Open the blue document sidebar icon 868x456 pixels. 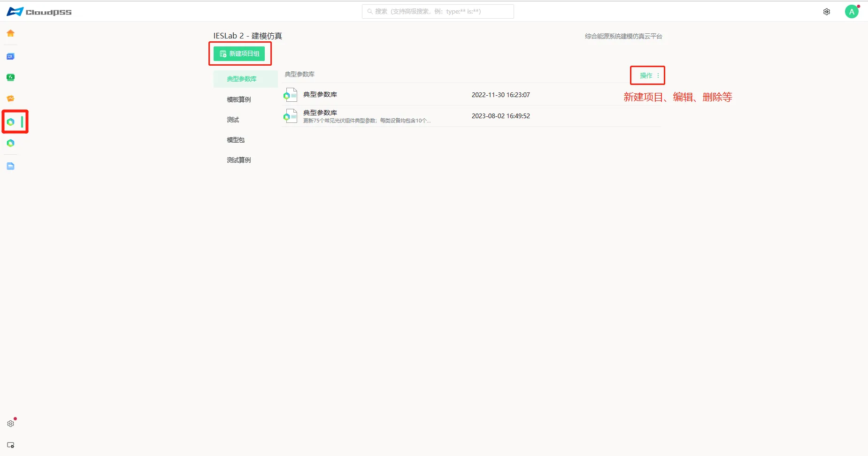tap(10, 166)
